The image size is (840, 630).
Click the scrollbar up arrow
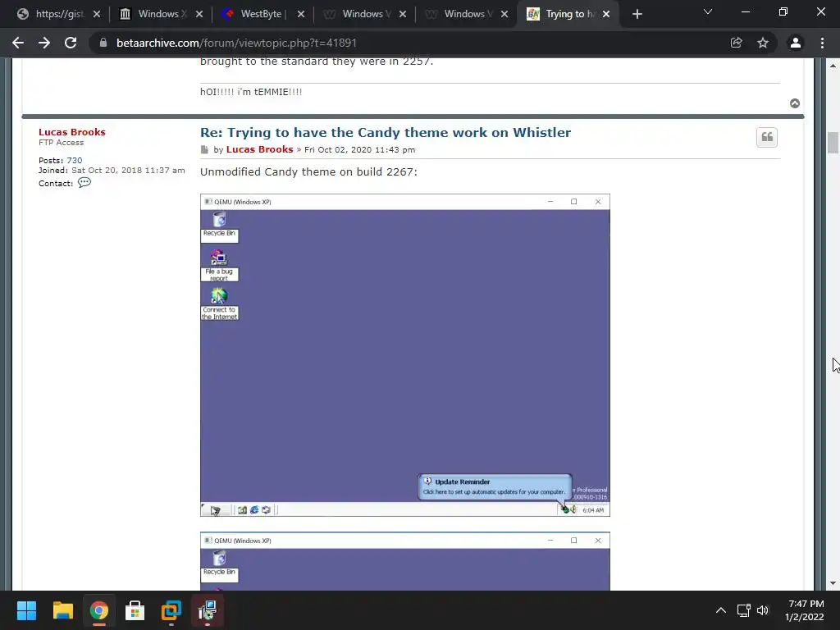(833, 66)
